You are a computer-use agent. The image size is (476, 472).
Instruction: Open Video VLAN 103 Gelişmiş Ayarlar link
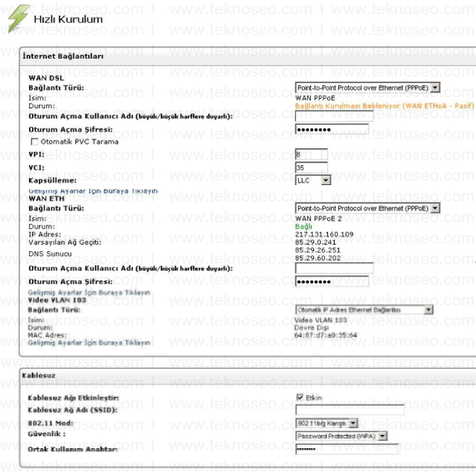click(x=89, y=343)
